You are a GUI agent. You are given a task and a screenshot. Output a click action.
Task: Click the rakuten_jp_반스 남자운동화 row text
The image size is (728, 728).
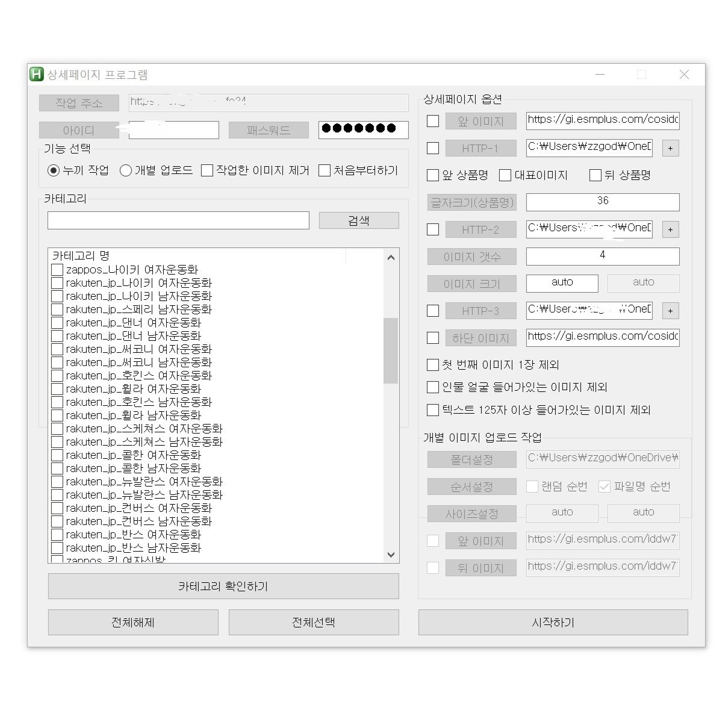pyautogui.click(x=133, y=547)
